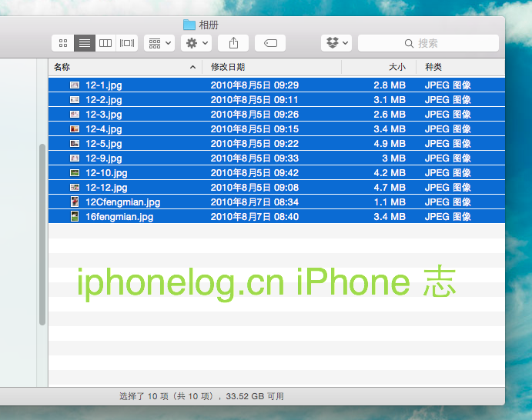Switch to list view

pyautogui.click(x=85, y=43)
